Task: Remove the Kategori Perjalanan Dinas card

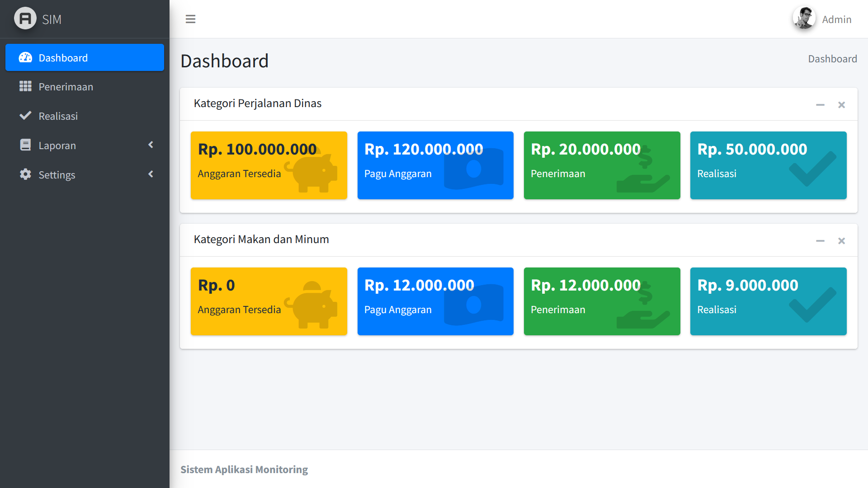Action: [x=841, y=105]
